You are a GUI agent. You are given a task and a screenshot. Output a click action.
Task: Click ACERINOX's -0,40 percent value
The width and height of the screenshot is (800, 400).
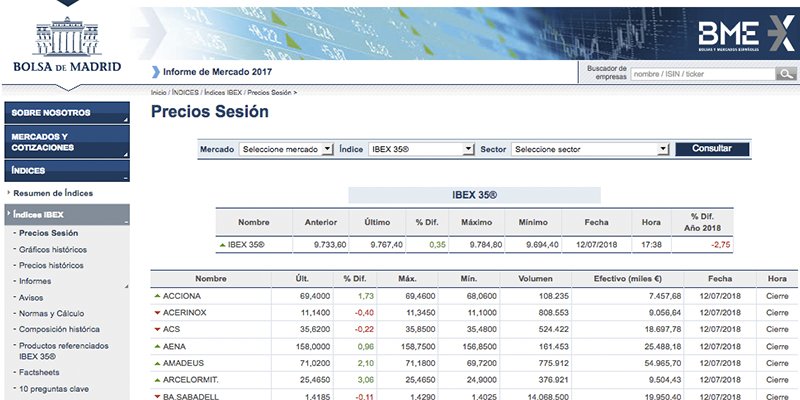[364, 313]
